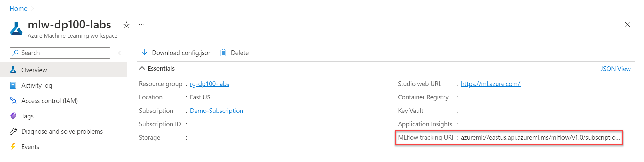Select the MLflow tracking URI value
This screenshot has width=644, height=162.
pos(540,137)
